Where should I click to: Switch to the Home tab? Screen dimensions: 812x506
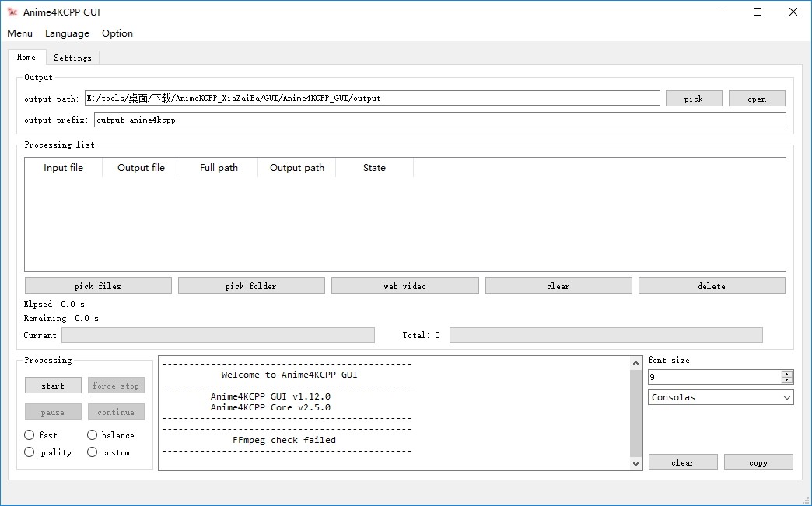click(x=26, y=57)
